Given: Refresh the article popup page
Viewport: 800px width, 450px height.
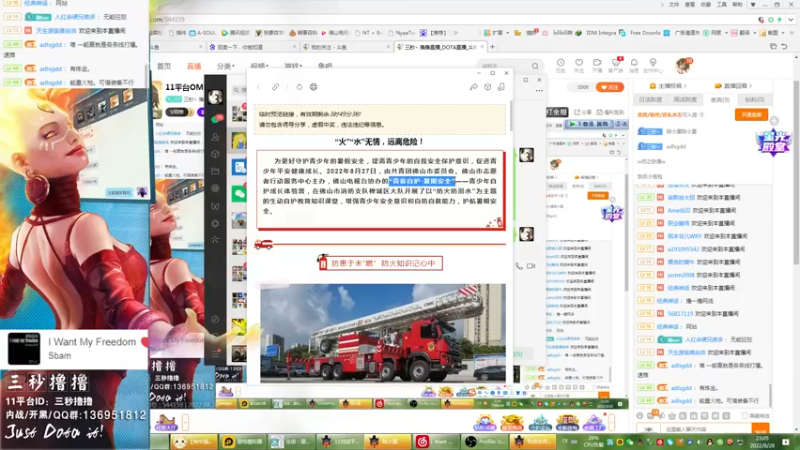Looking at the screenshot, I should point(299,87).
